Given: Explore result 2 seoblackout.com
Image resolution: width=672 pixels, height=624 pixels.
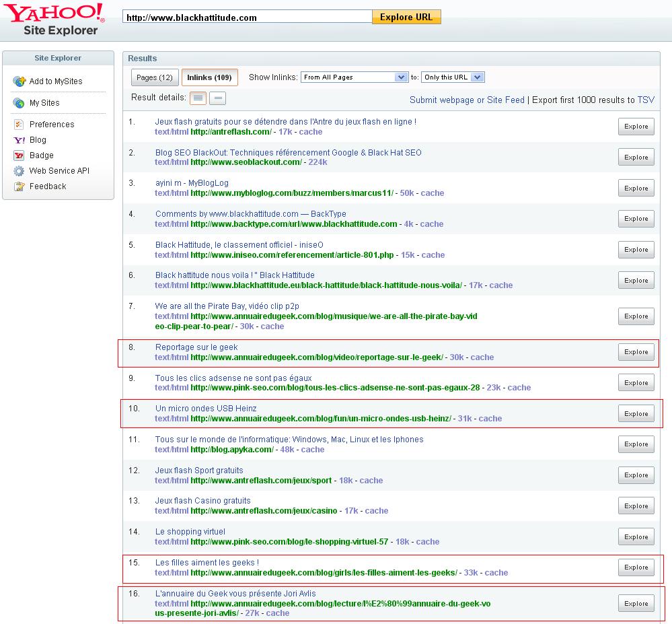Looking at the screenshot, I should click(x=636, y=158).
